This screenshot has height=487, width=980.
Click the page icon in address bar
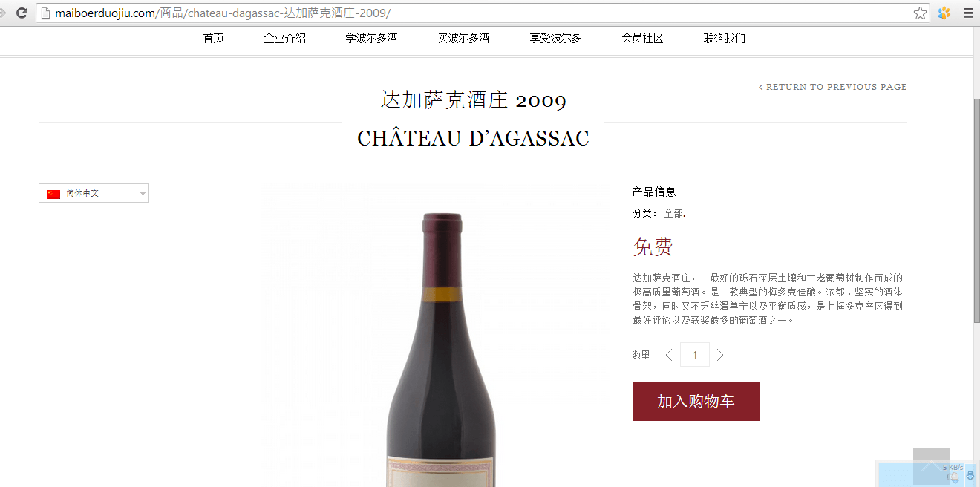point(46,13)
